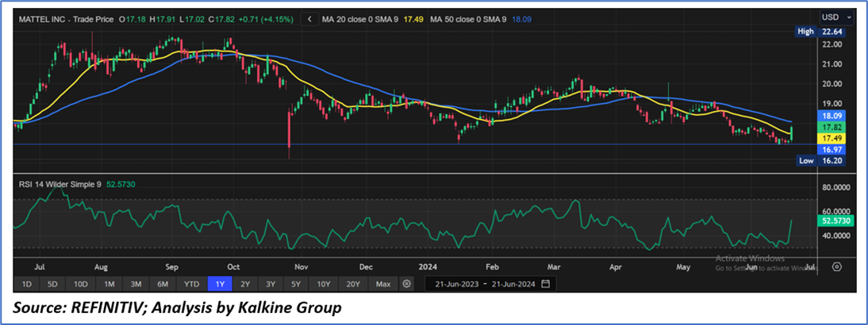The image size is (868, 325).
Task: Open the USD currency dropdown
Action: tap(836, 17)
